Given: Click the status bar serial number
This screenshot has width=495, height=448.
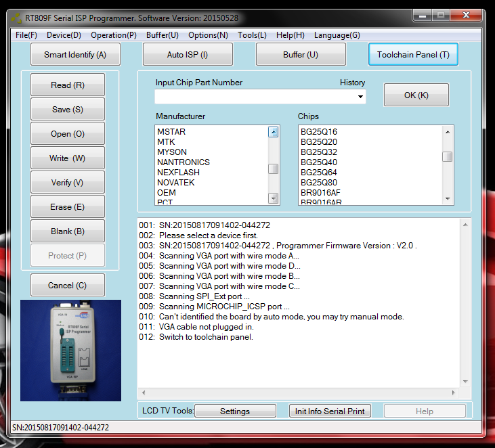Looking at the screenshot, I should tap(60, 427).
